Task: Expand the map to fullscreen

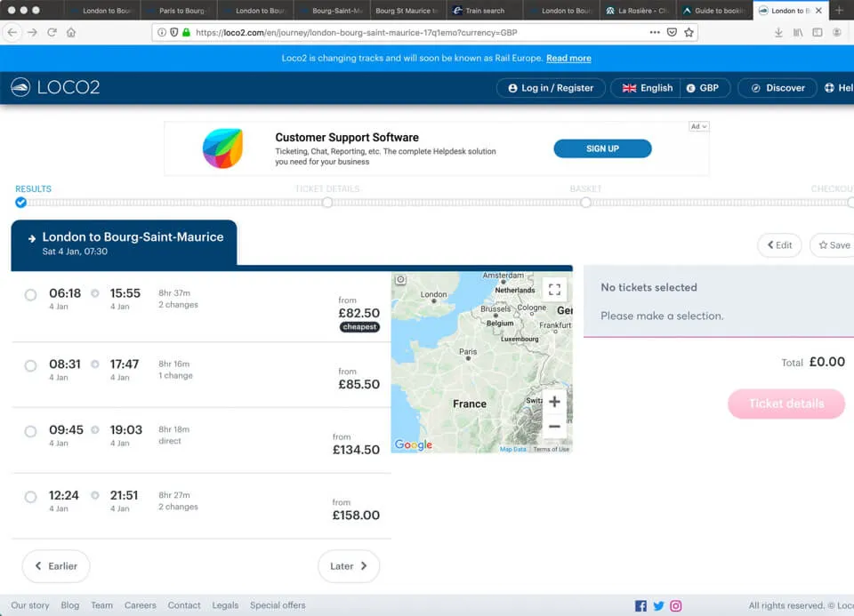Action: point(554,290)
